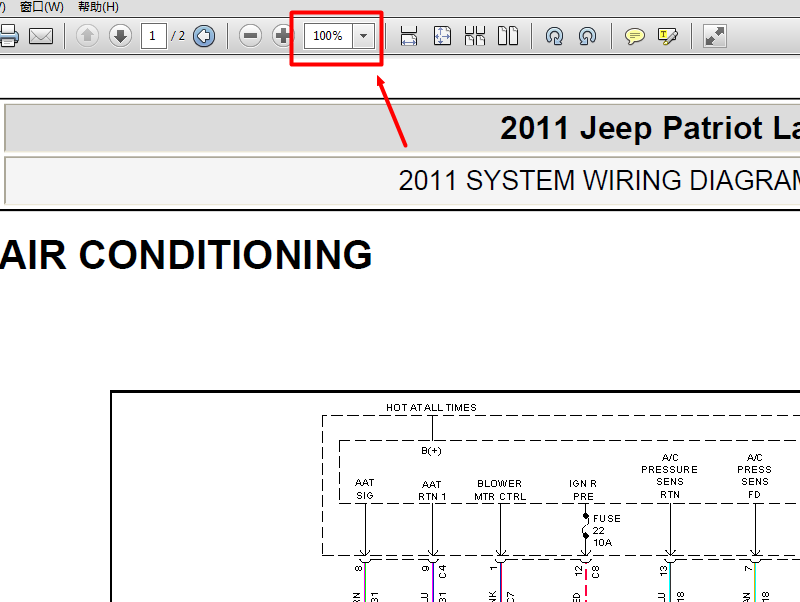The height and width of the screenshot is (602, 800).
Task: Open the 窗口(W) menu
Action: [x=42, y=7]
